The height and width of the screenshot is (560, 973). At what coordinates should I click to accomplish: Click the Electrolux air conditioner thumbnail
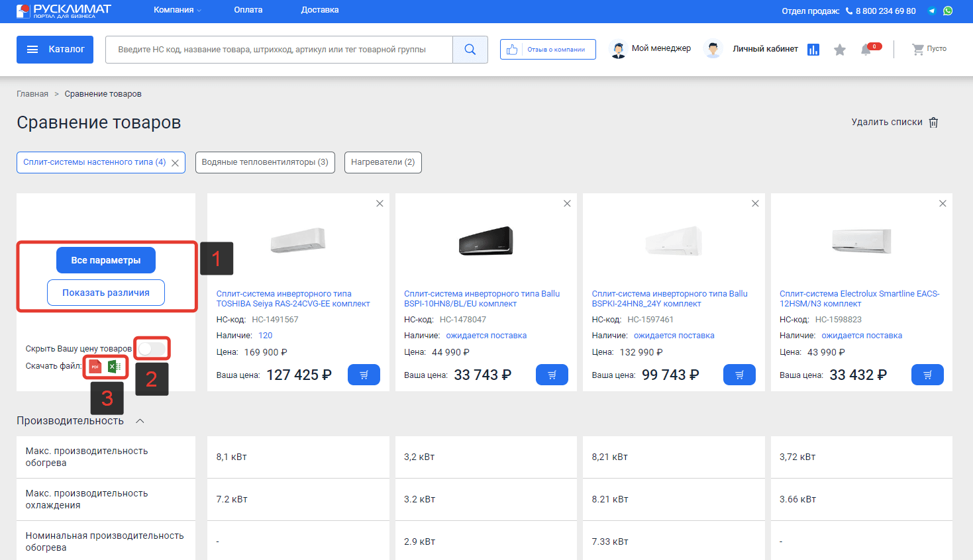[861, 241]
